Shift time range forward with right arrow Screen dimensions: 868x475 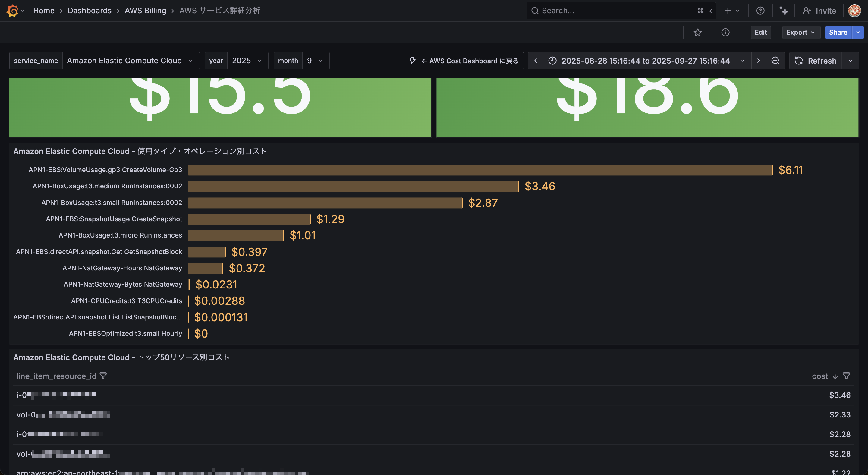(759, 61)
